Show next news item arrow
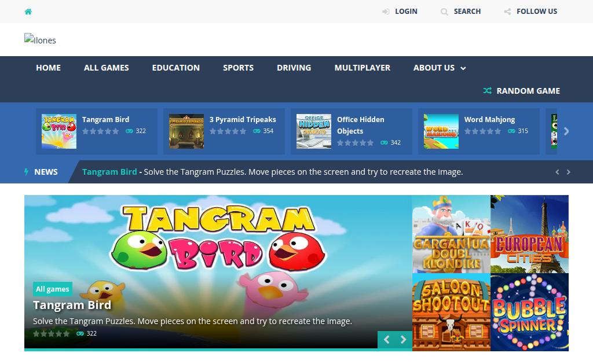This screenshot has height=364, width=593. point(569,172)
